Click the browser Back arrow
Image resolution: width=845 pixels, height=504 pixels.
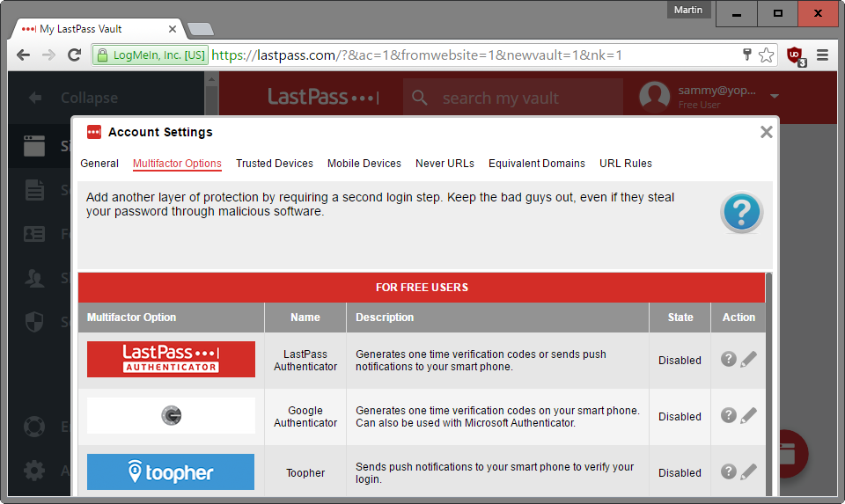click(23, 55)
